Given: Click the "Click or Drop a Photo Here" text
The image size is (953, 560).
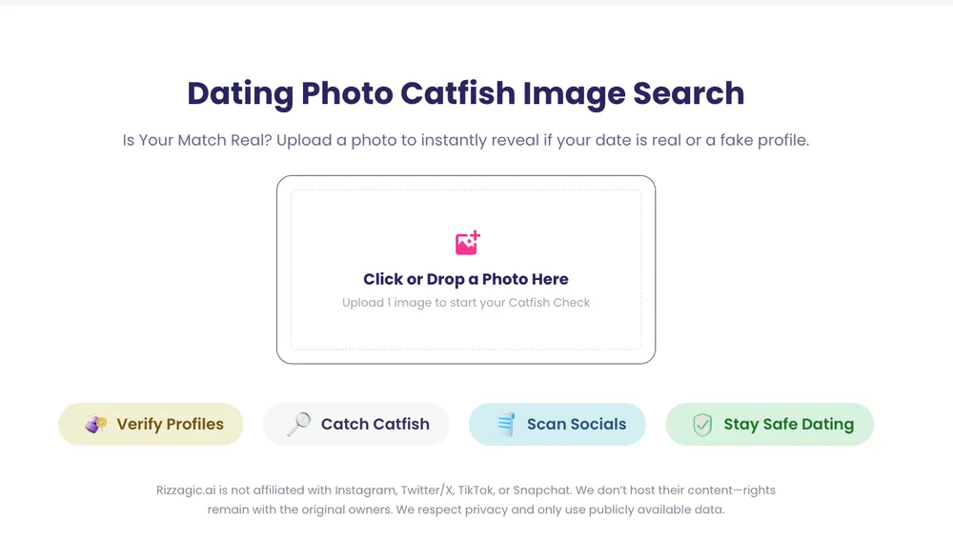Looking at the screenshot, I should [x=465, y=279].
